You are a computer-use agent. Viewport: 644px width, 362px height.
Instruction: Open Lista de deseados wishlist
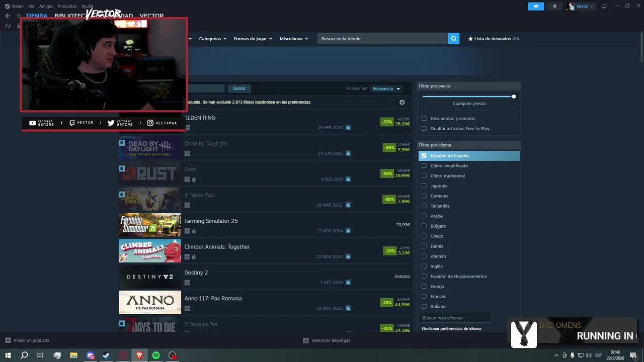(493, 39)
